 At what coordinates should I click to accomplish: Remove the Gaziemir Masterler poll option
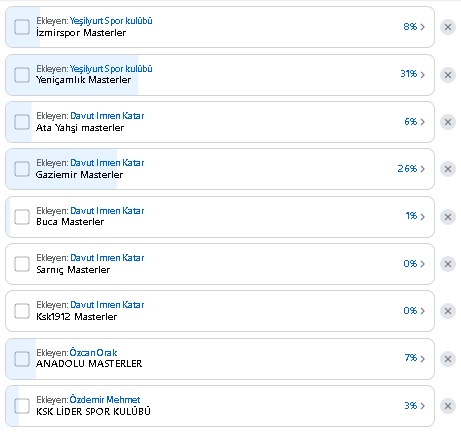point(448,169)
